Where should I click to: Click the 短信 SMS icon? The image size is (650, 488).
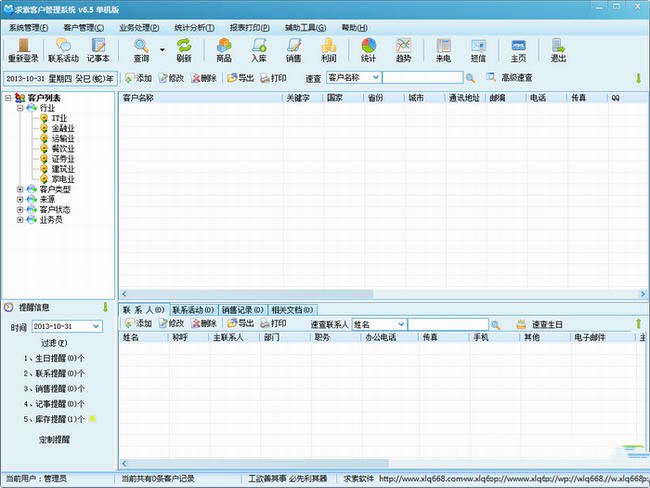click(478, 50)
